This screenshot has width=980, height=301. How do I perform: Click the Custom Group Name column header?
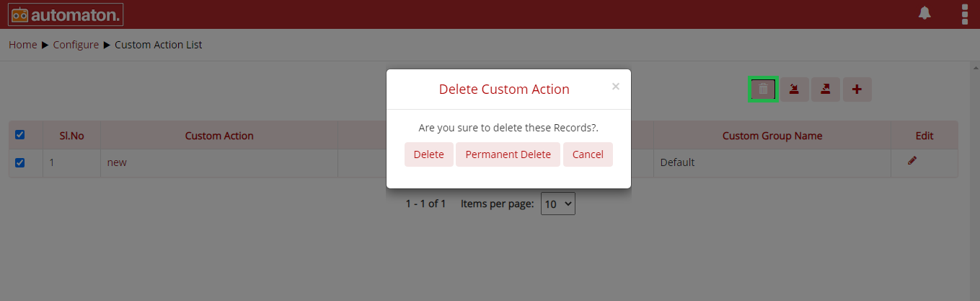[x=772, y=136]
